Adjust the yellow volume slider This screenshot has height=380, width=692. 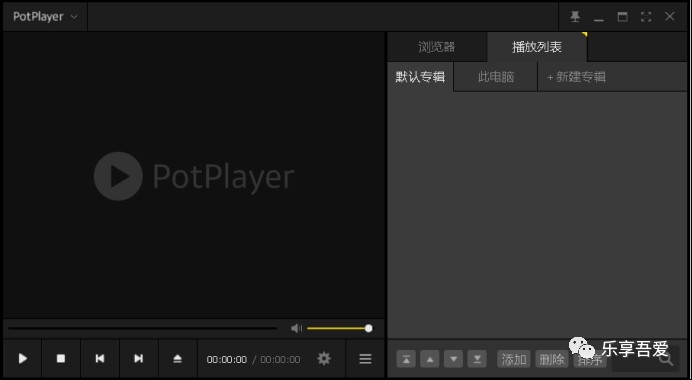point(340,328)
